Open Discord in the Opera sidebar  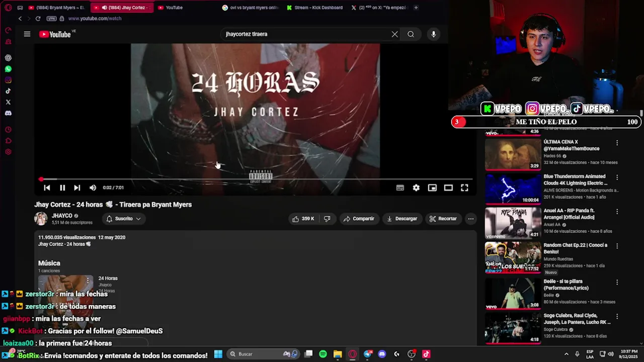coord(8,113)
